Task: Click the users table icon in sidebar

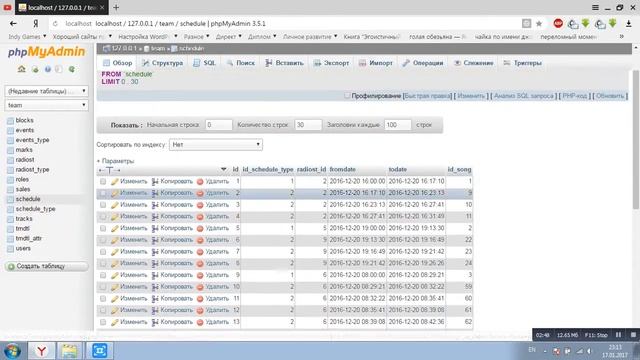Action: pos(11,248)
